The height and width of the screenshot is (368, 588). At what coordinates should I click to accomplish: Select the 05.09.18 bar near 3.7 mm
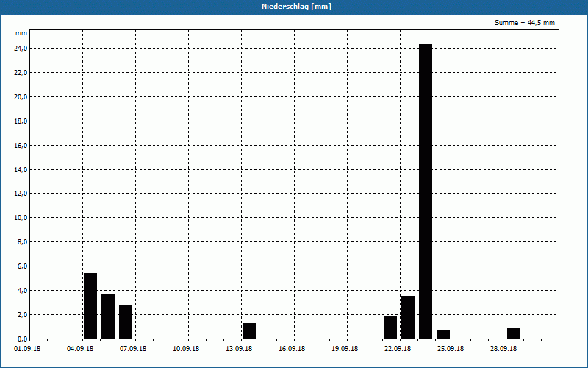click(108, 316)
